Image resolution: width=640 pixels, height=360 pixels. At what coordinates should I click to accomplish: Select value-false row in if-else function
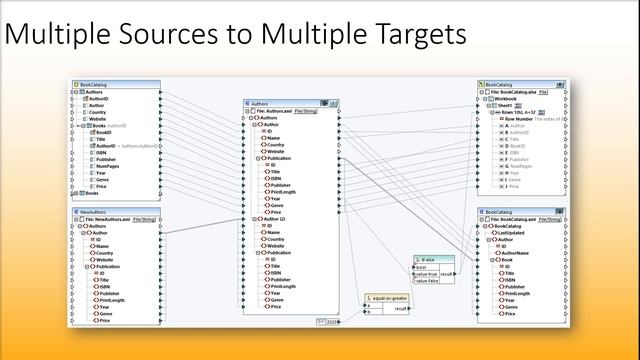[x=427, y=281]
